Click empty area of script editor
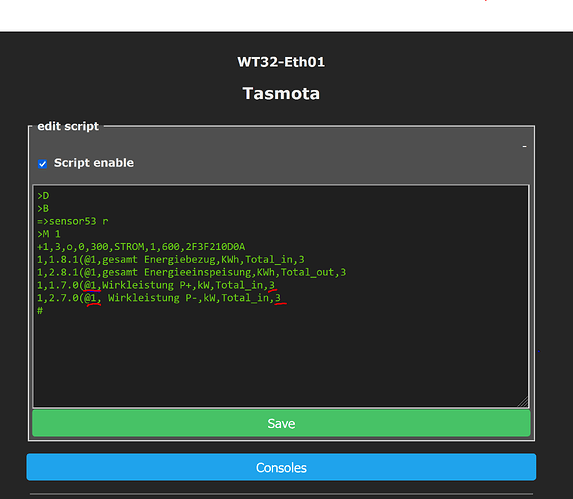The height and width of the screenshot is (499, 573). pos(281,358)
